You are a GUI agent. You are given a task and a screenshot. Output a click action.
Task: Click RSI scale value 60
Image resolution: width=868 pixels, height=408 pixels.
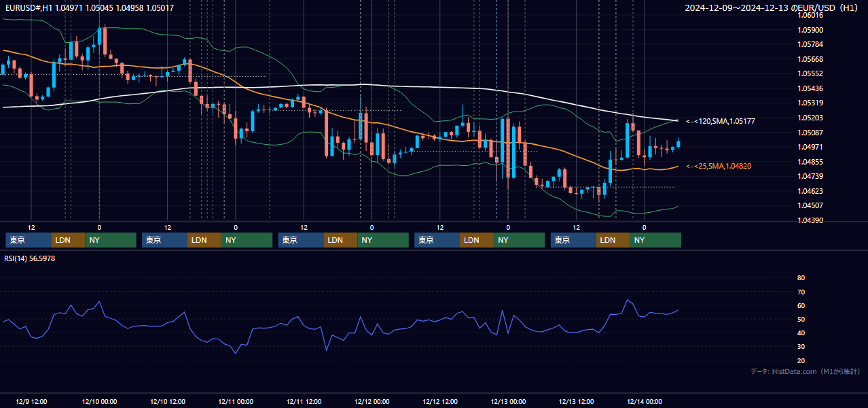(x=801, y=305)
